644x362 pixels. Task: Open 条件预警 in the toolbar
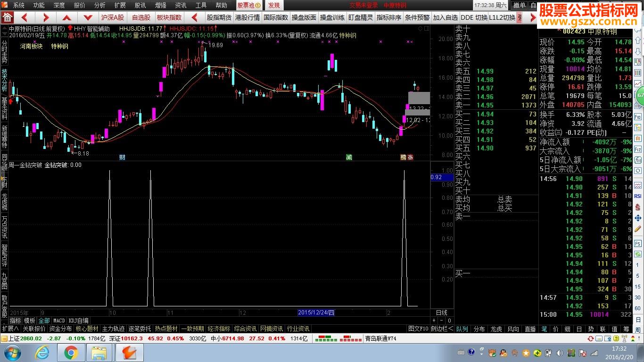(417, 17)
